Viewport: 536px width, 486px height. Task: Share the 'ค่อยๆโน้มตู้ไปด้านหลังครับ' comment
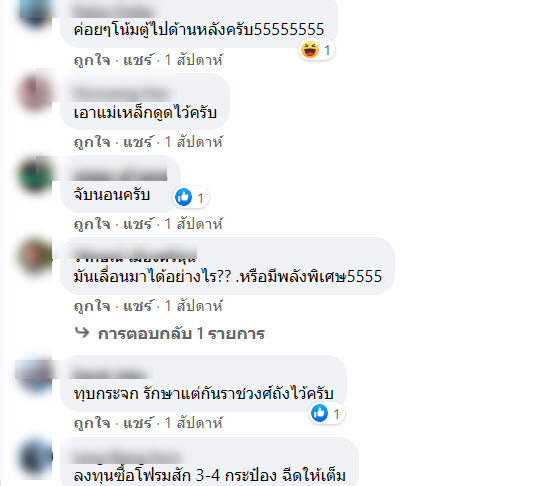pos(138,60)
